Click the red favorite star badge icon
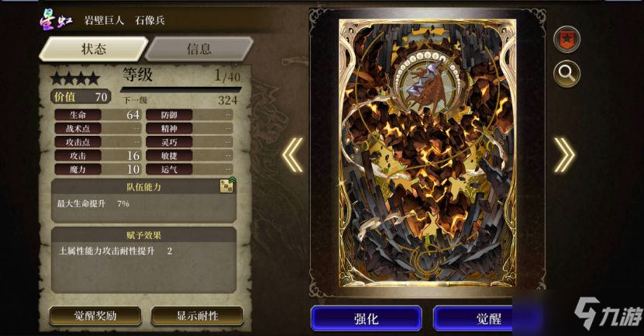The image size is (644, 336). [567, 40]
